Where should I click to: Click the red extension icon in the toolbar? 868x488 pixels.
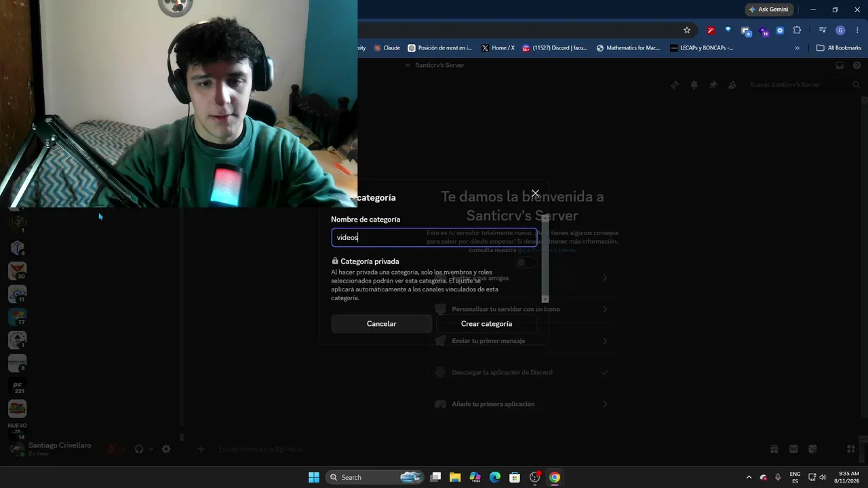711,30
